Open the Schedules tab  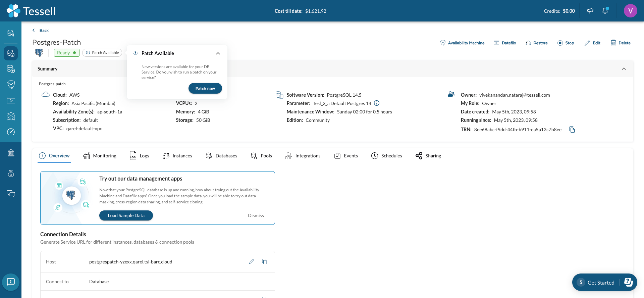click(x=387, y=156)
